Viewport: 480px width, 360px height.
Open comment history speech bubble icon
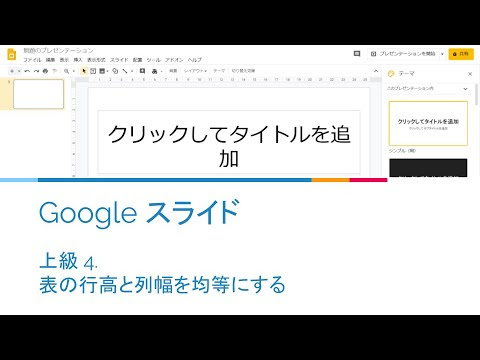[x=357, y=54]
